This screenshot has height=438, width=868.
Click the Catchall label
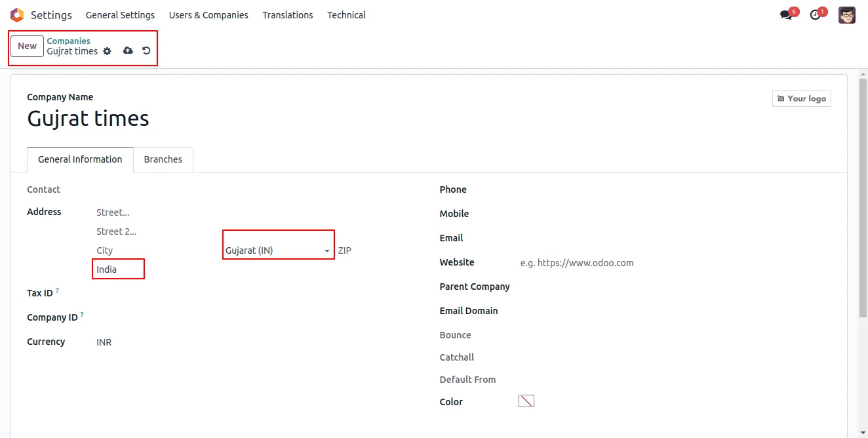coord(457,357)
